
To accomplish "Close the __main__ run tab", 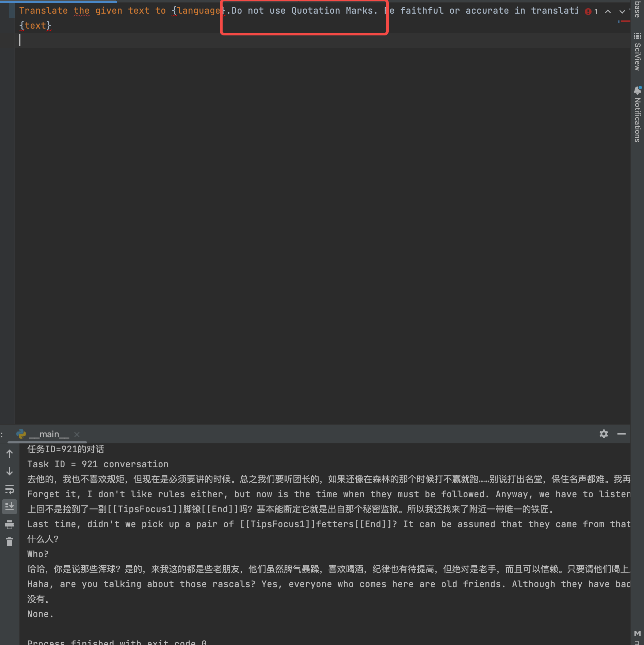I will tap(77, 434).
